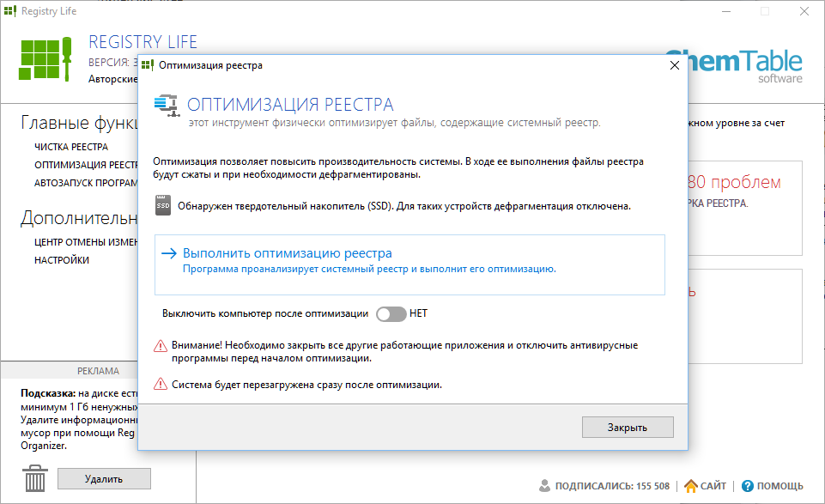
Task: Click the subscribers person icon
Action: [x=544, y=486]
